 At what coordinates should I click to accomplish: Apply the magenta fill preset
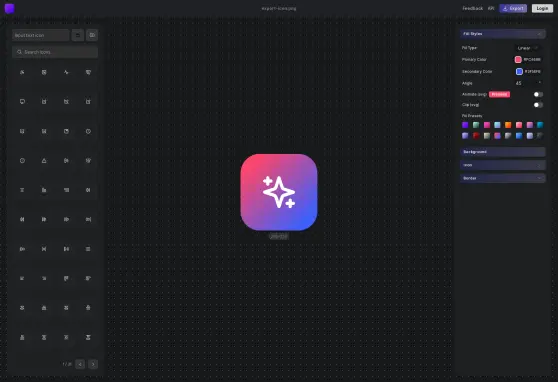click(487, 125)
